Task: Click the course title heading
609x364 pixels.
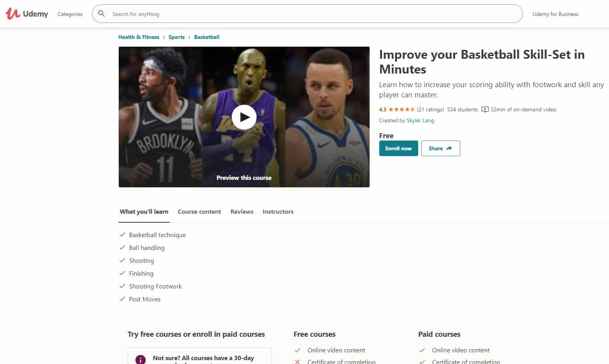Action: 482,62
